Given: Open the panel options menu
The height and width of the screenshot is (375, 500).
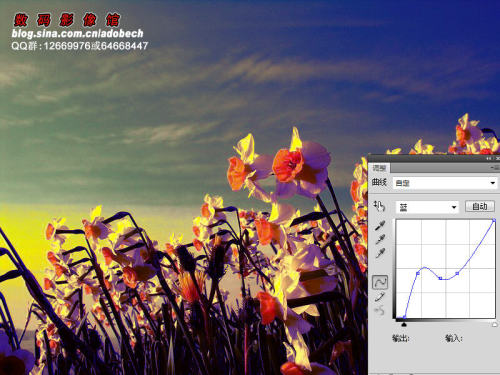Looking at the screenshot, I should pos(495,168).
